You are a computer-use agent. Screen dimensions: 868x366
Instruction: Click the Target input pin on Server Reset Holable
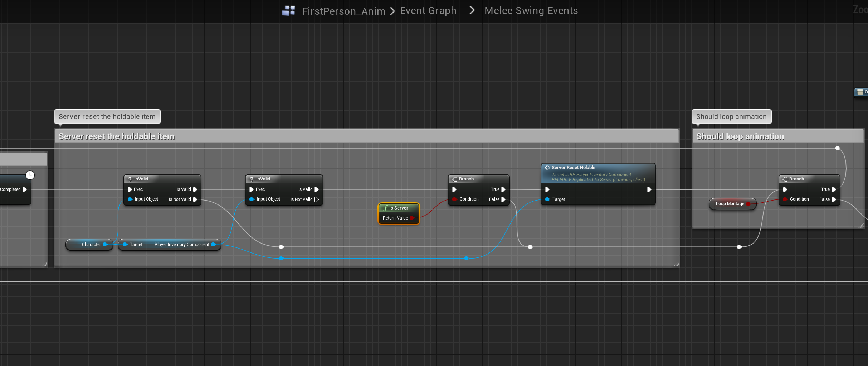[x=547, y=199]
